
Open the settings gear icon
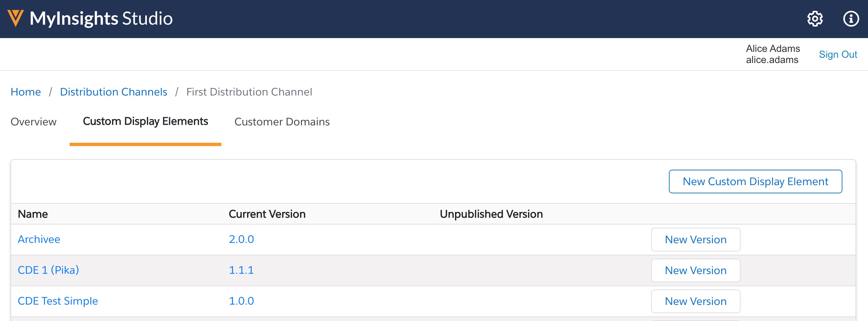tap(814, 19)
